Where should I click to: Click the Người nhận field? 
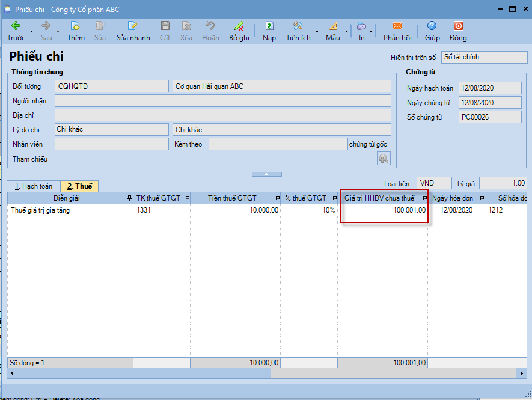coord(223,101)
